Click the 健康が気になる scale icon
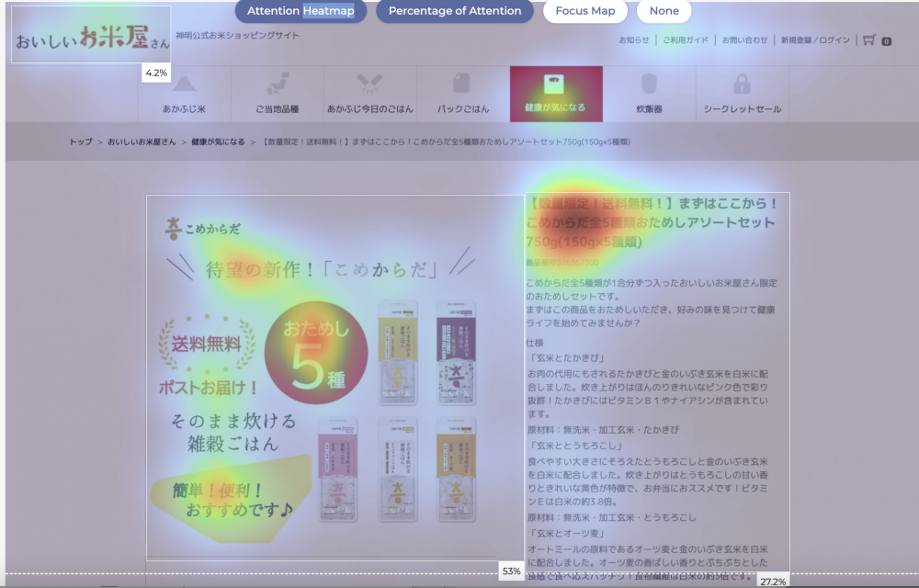This screenshot has height=588, width=919. pos(555,85)
